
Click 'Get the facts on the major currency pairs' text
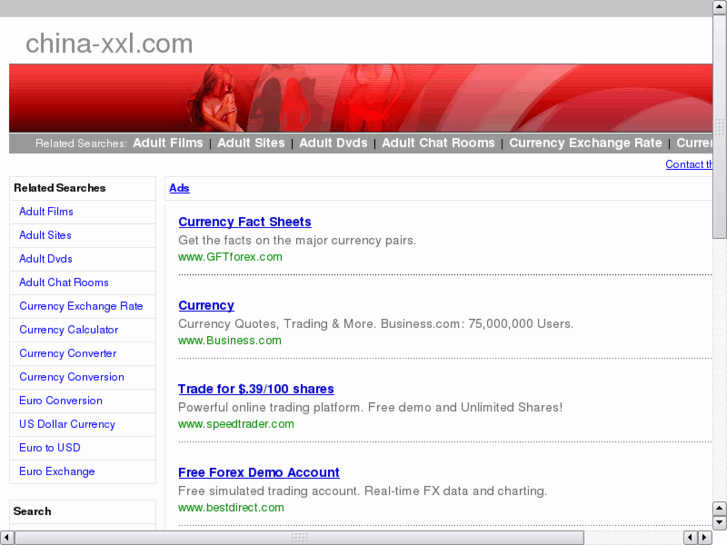[297, 240]
